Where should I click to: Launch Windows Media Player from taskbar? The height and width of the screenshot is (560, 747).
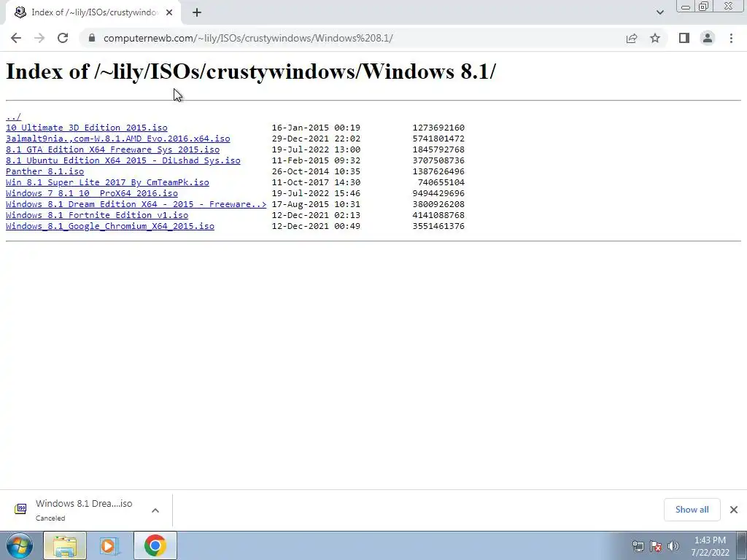(109, 545)
